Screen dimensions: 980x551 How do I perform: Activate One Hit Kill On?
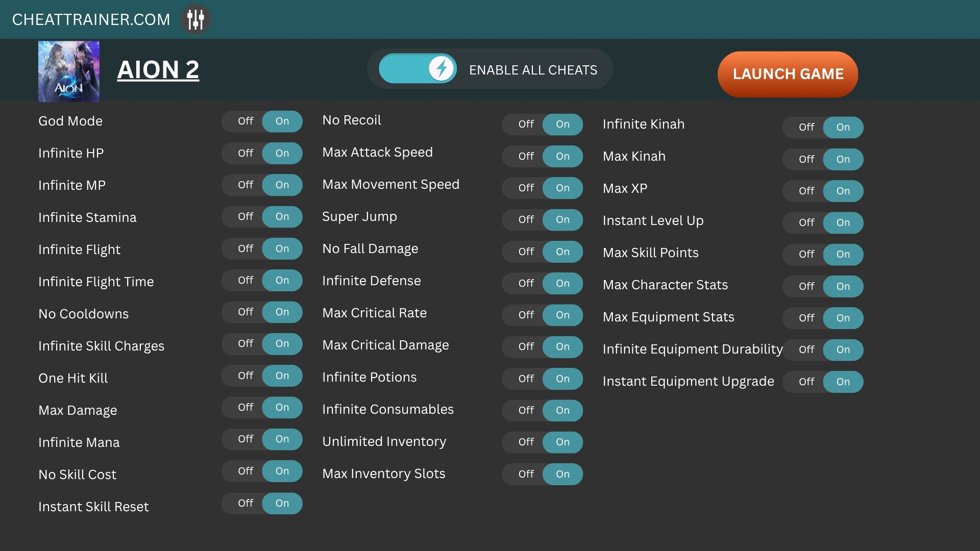click(x=282, y=375)
